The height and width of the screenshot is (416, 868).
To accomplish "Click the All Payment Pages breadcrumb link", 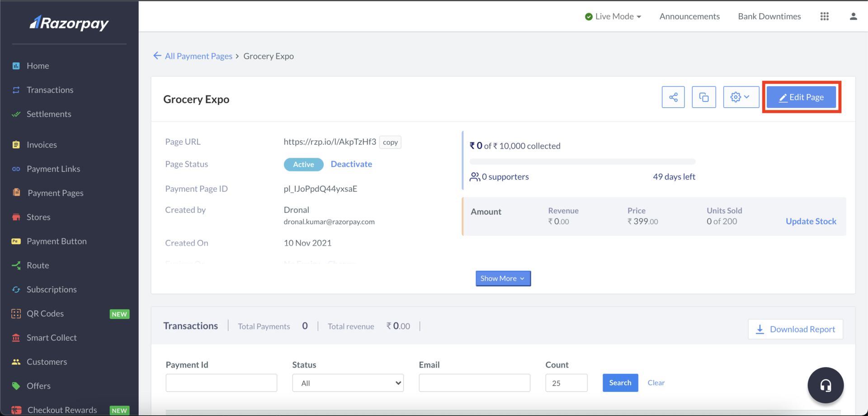I will [x=198, y=56].
